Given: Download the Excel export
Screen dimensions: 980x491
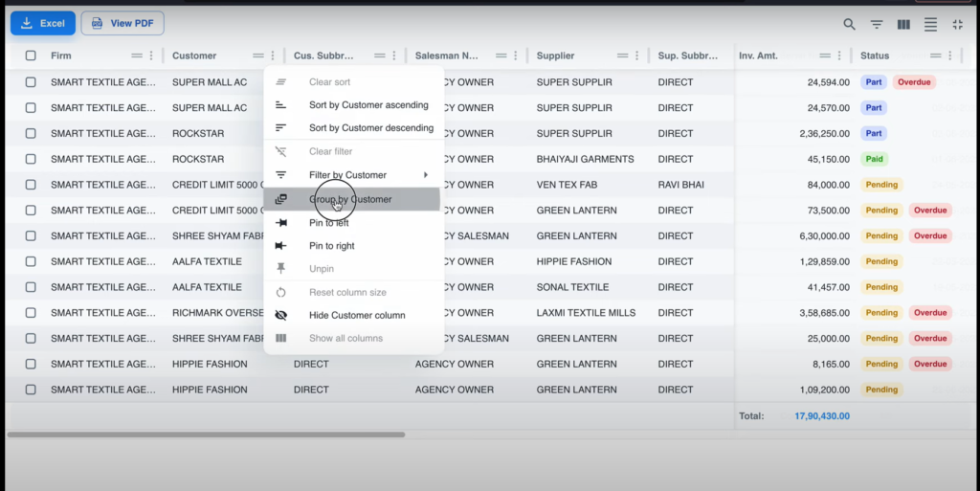Looking at the screenshot, I should [x=43, y=23].
